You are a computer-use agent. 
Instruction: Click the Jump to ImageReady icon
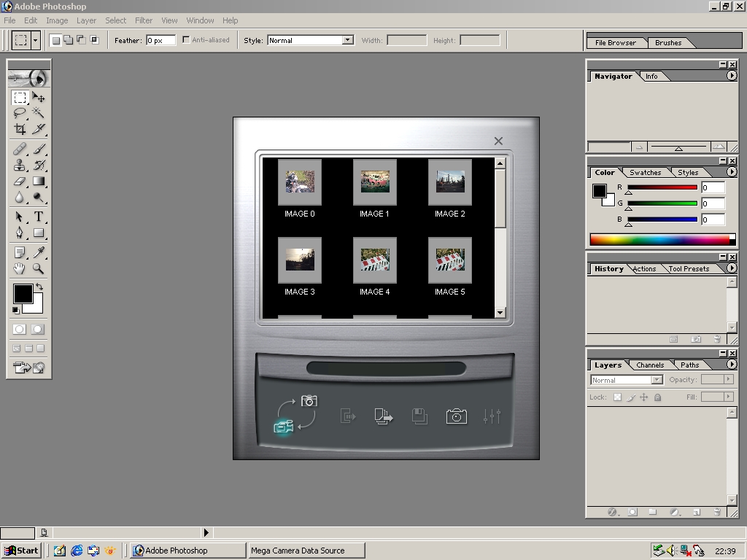[29, 367]
